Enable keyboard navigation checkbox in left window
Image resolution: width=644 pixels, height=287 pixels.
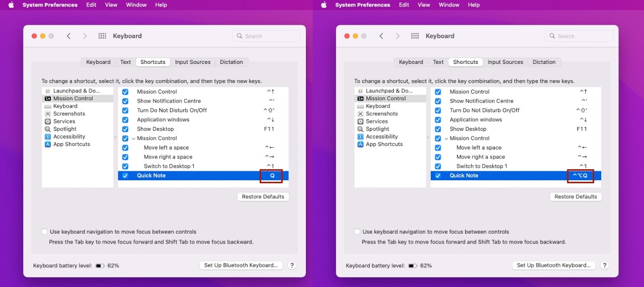[x=45, y=232]
